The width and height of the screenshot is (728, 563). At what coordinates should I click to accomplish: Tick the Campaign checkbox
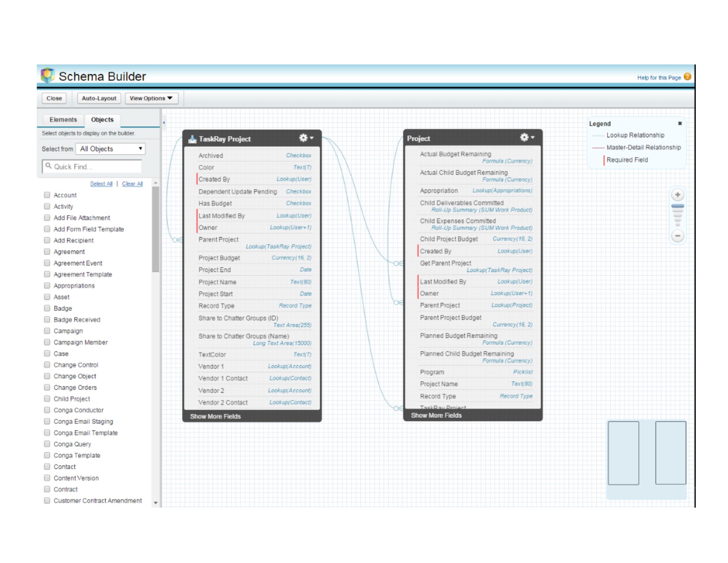pyautogui.click(x=47, y=331)
